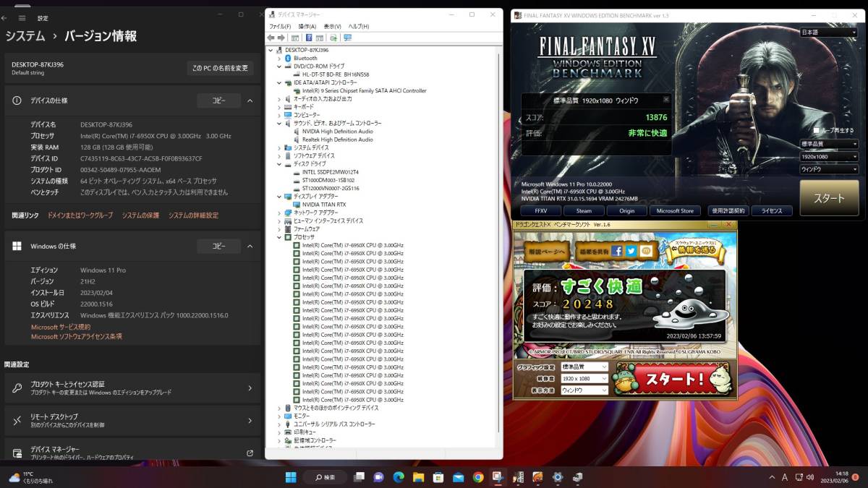
Task: Collapse the プロセッサ node in Device Manager
Action: 280,237
